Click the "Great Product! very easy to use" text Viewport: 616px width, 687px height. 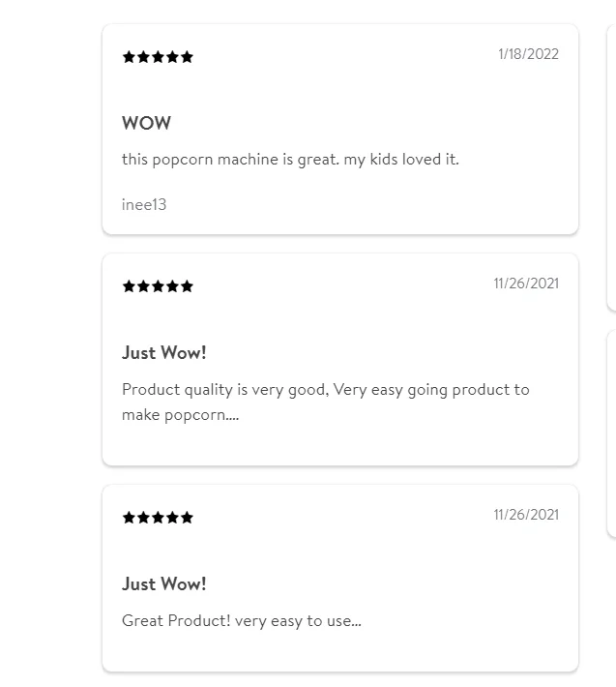tap(242, 621)
